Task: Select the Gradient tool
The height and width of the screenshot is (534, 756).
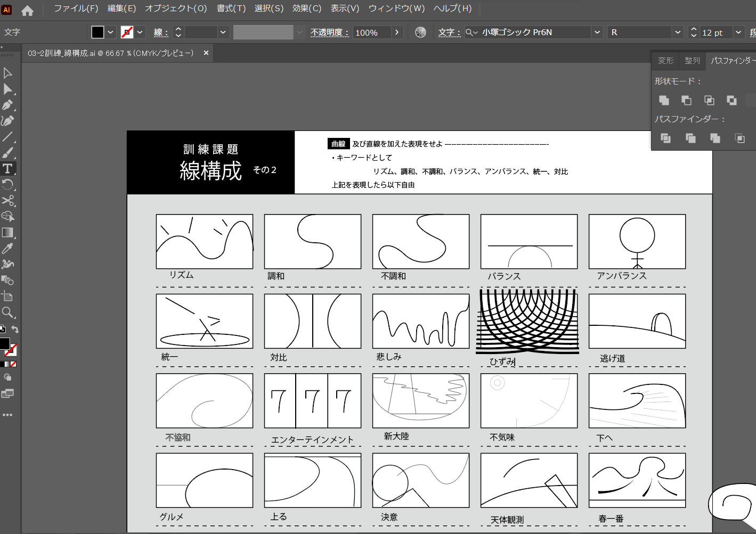Action: pos(7,233)
